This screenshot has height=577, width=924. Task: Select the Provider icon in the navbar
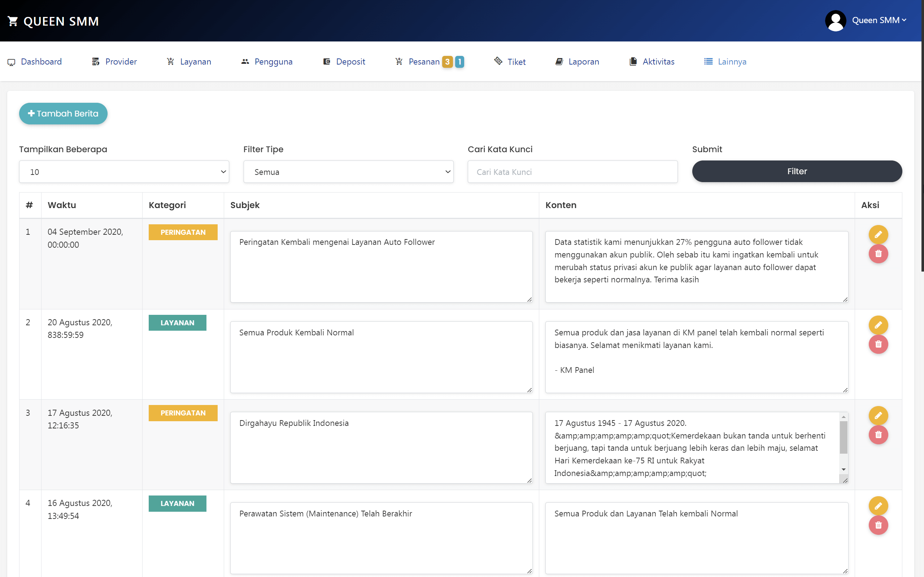click(95, 61)
